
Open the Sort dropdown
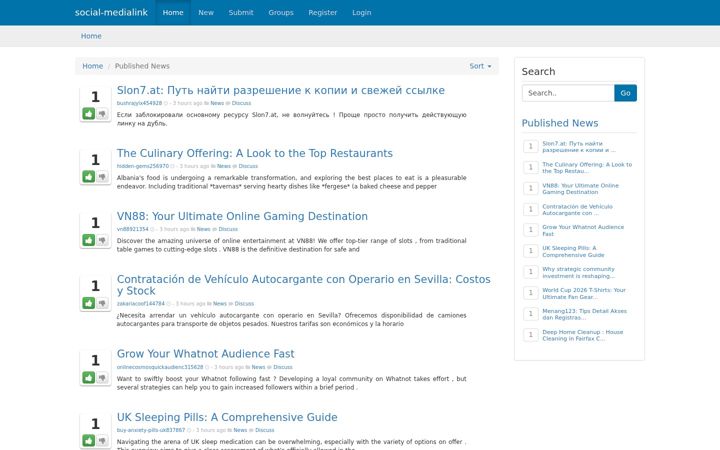pos(480,66)
